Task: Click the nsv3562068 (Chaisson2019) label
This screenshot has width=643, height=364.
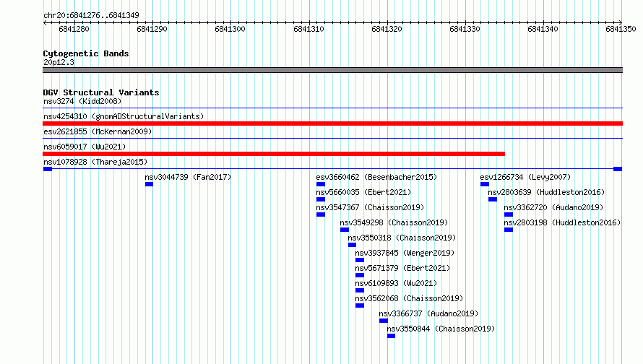Action: [409, 298]
